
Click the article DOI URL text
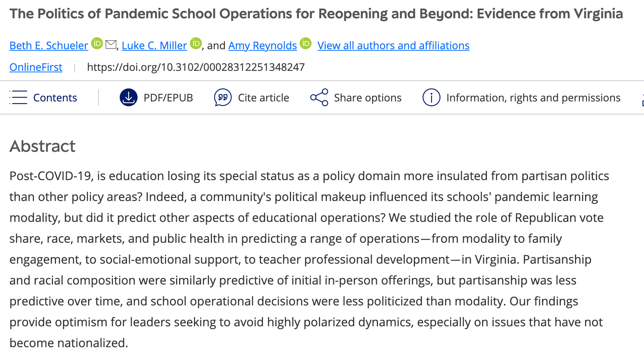[196, 67]
